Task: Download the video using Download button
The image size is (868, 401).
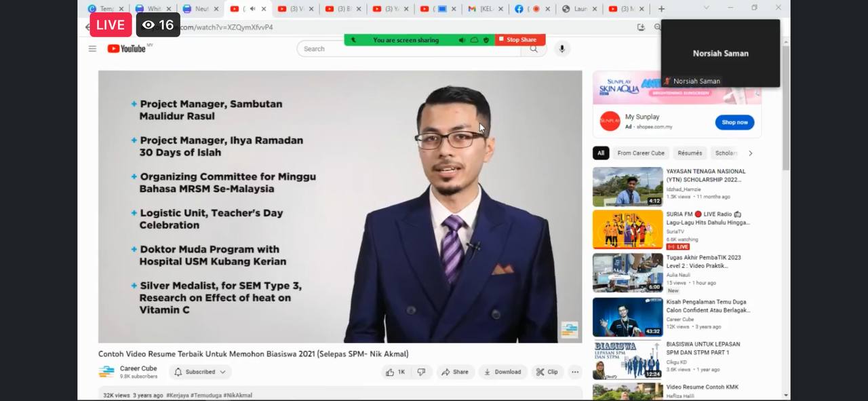Action: (x=502, y=372)
